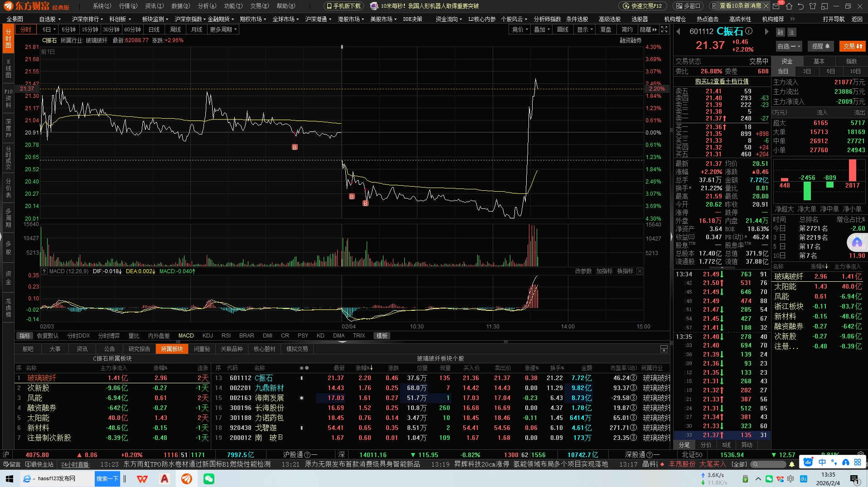Set a price alert with 提醒

[820, 46]
